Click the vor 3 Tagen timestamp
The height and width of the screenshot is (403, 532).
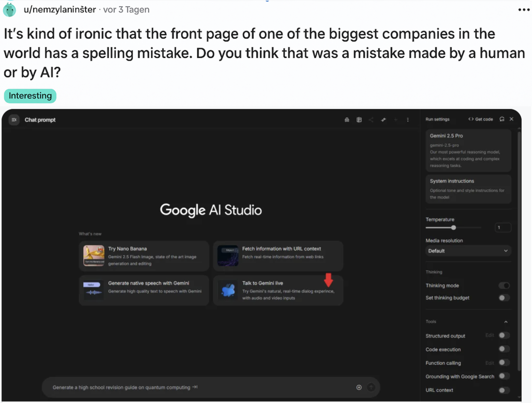(126, 9)
